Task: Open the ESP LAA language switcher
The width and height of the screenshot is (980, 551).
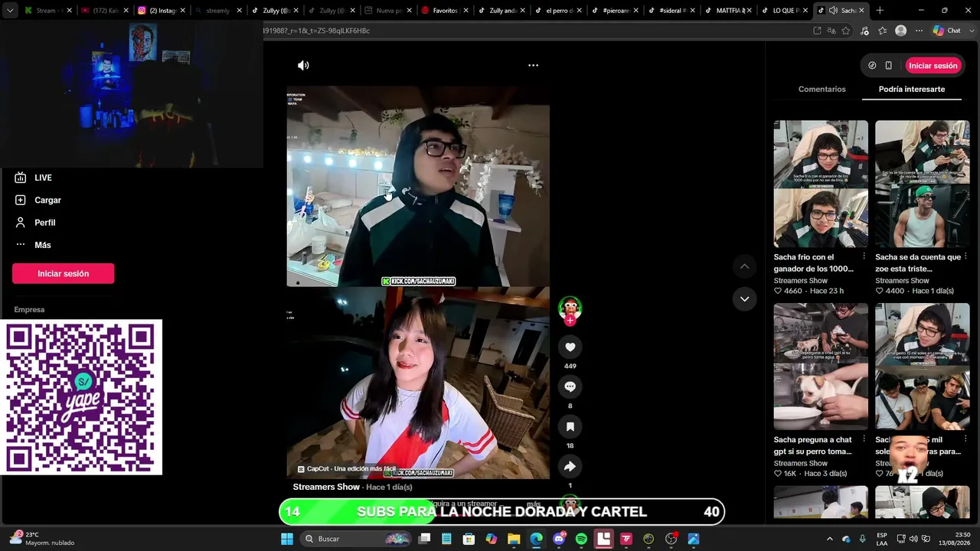Action: (882, 539)
